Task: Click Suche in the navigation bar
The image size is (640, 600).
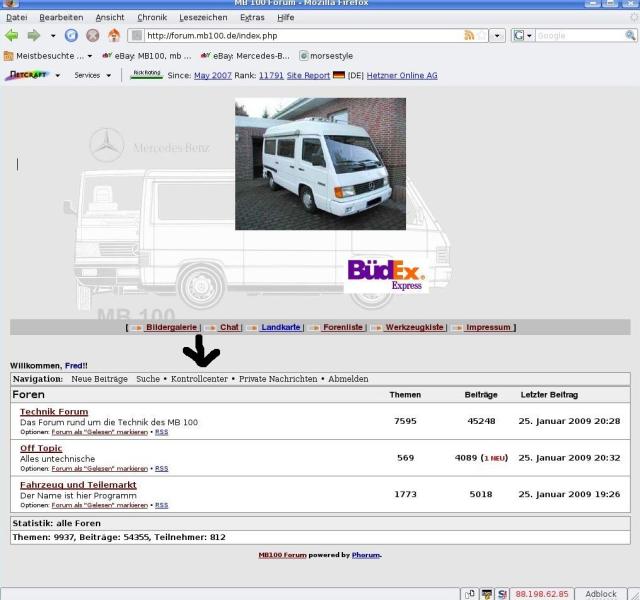Action: 148,379
